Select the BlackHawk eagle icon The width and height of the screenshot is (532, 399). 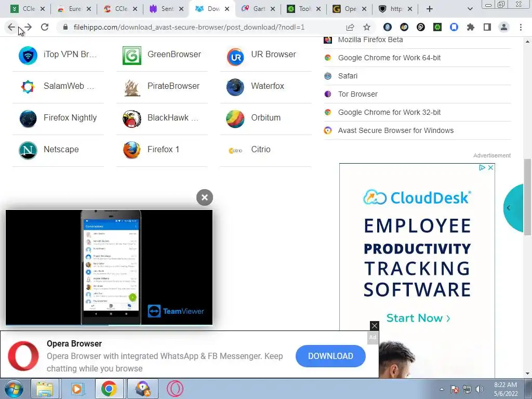[x=131, y=119]
